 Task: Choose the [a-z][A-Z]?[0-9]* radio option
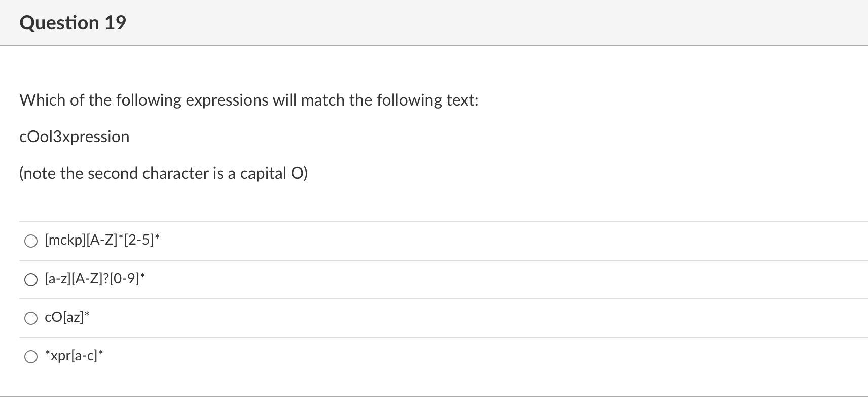click(31, 280)
